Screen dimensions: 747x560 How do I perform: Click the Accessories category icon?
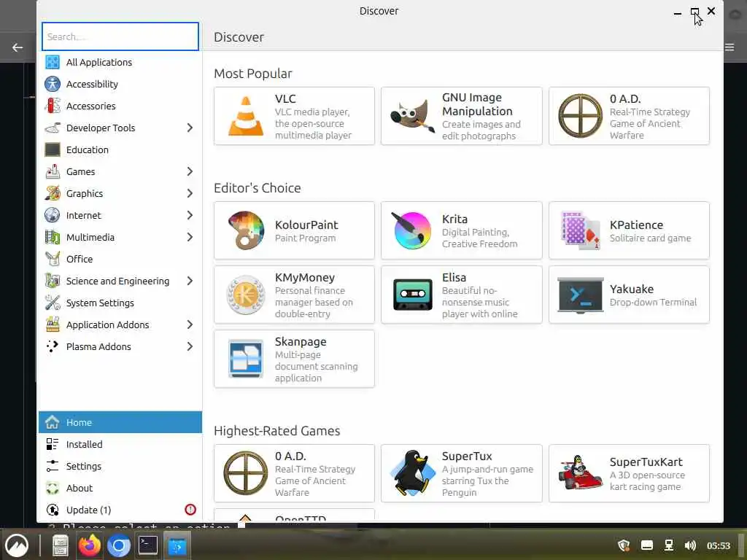click(x=53, y=106)
